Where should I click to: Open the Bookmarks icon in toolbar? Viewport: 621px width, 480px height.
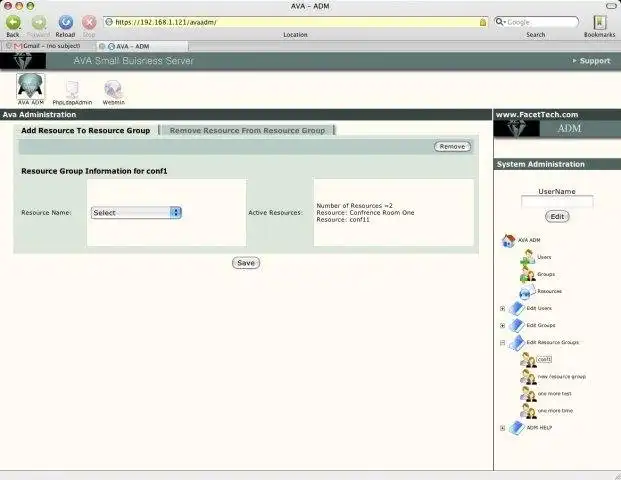[599, 22]
